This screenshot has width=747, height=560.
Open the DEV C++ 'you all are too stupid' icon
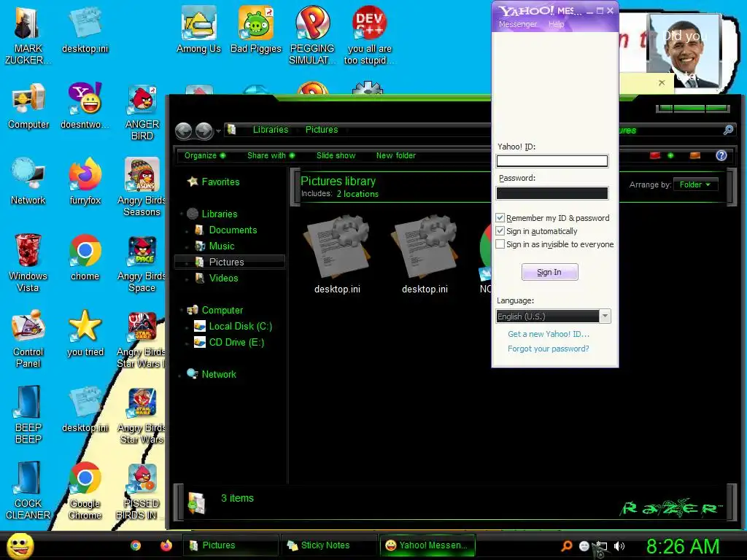click(369, 35)
